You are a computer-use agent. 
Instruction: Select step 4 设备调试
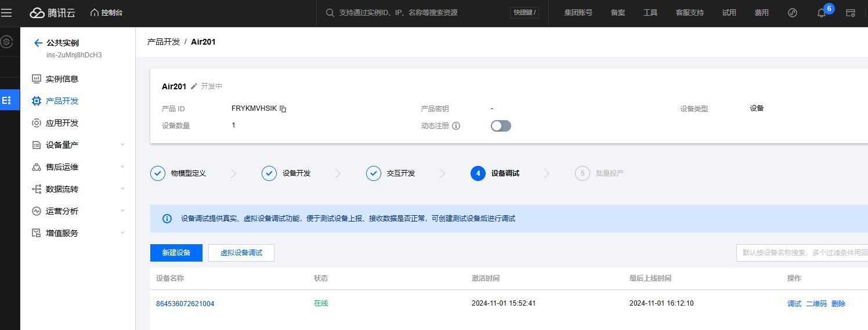point(495,173)
